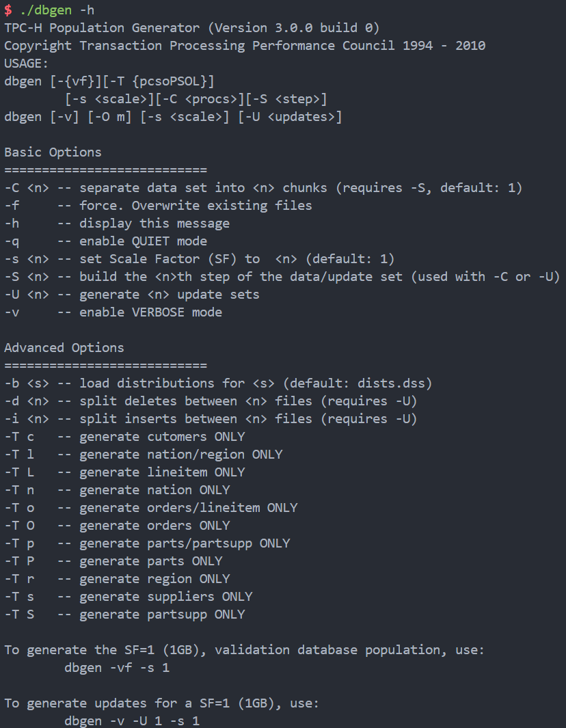The width and height of the screenshot is (566, 728).
Task: Click the 'load distributions' option line
Action: pos(218,383)
